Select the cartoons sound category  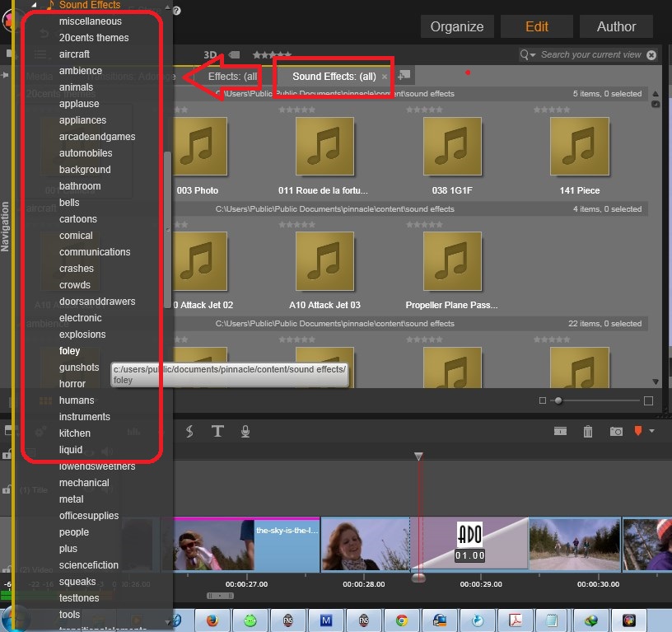click(78, 218)
